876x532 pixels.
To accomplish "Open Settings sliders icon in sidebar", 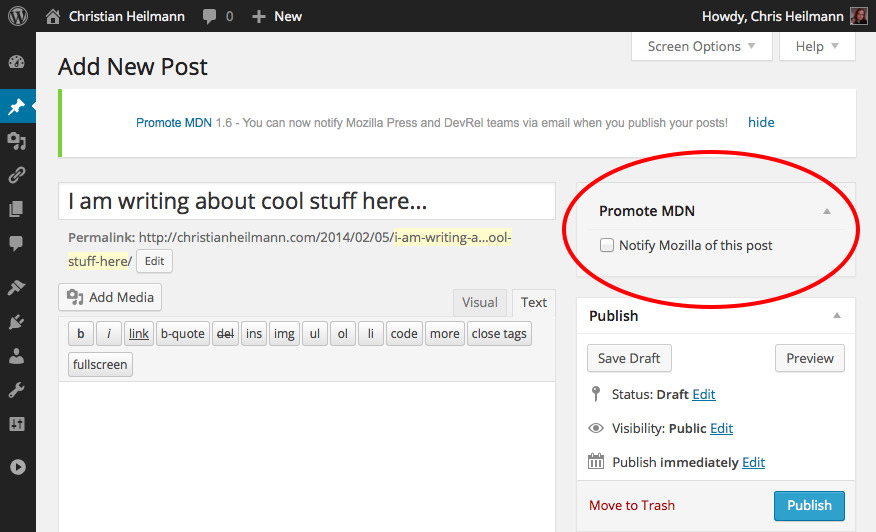I will (x=17, y=424).
